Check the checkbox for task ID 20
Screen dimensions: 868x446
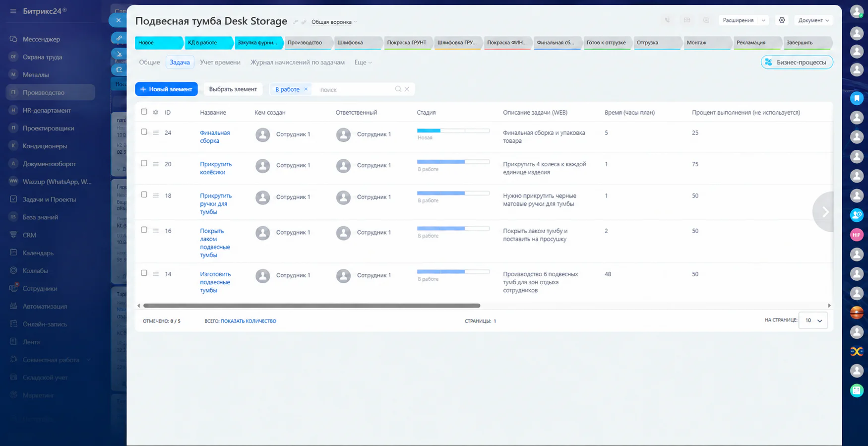click(144, 163)
